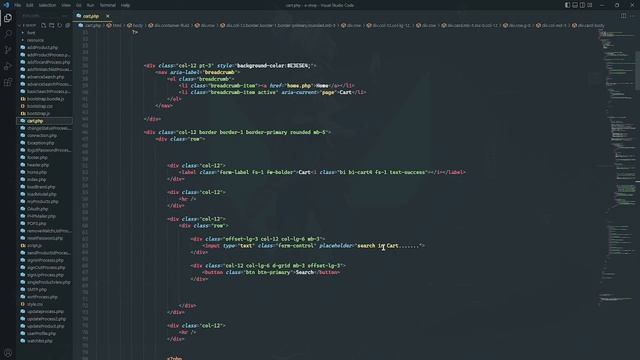Open header.php in the explorer
The height and width of the screenshot is (360, 640).
pyautogui.click(x=38, y=165)
